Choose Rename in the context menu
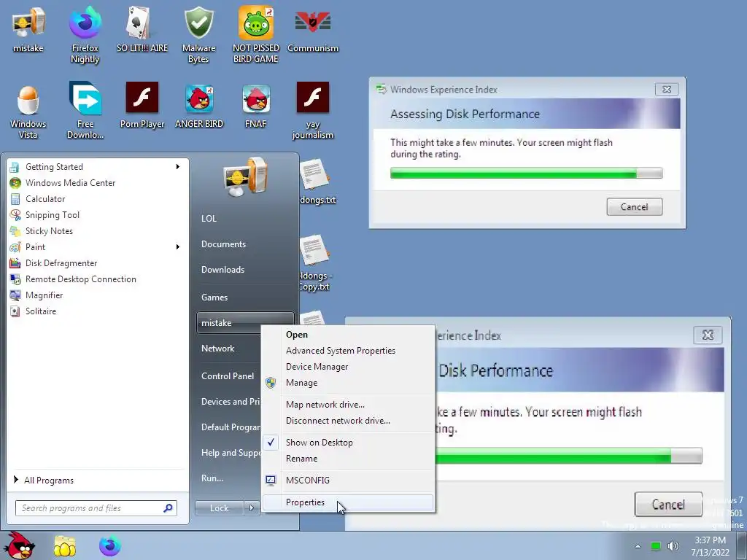The image size is (747, 560). 348,459
